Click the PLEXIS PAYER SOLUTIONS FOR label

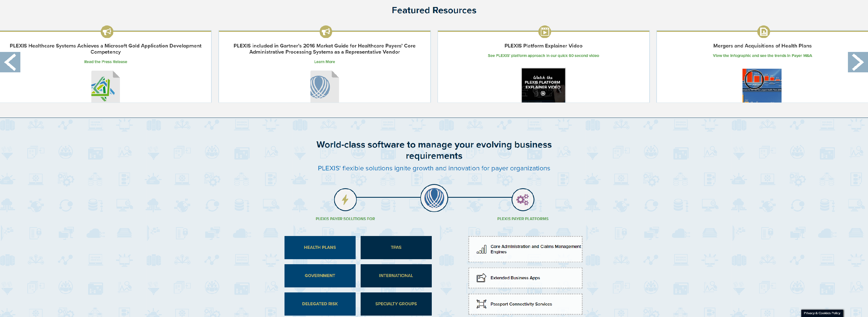[x=345, y=219]
